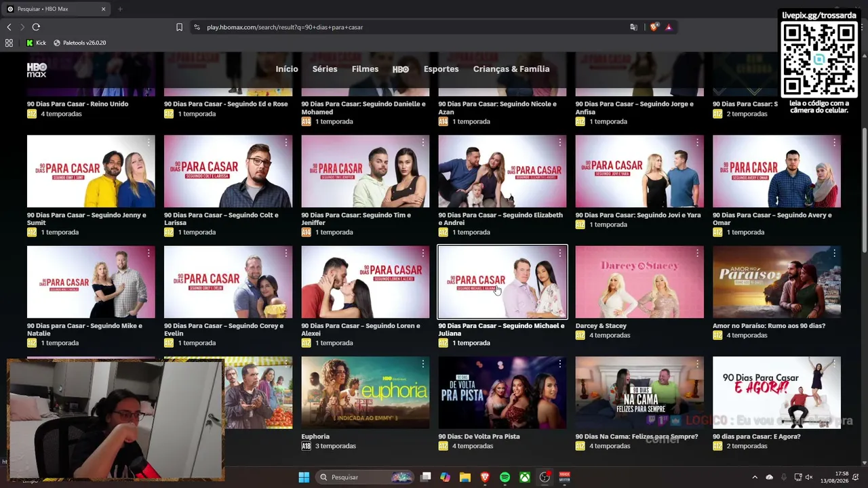The image size is (868, 488).
Task: Open the Paletools v26.0.20 bookmark
Action: tap(79, 43)
